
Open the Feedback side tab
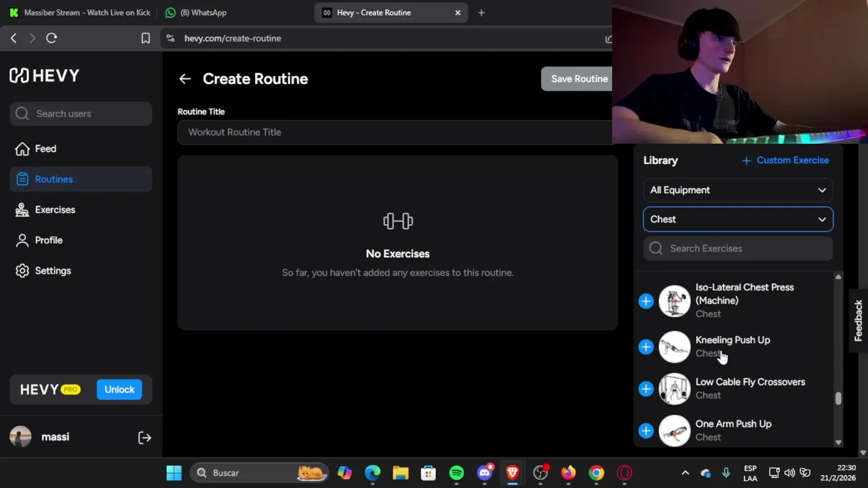[x=859, y=320]
